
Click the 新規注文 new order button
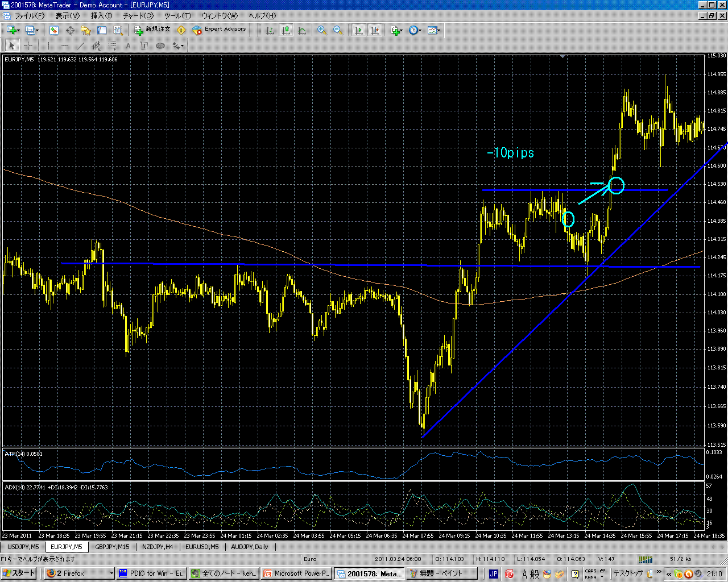pos(152,30)
